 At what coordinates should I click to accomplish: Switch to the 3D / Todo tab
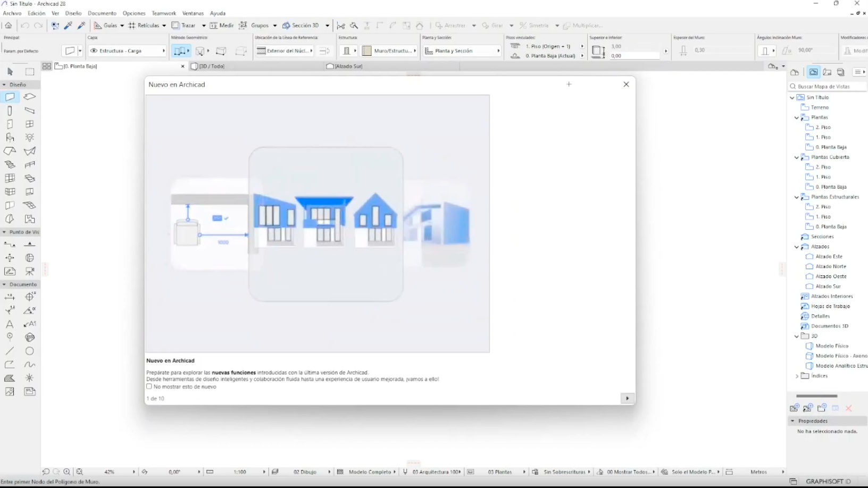coord(211,66)
